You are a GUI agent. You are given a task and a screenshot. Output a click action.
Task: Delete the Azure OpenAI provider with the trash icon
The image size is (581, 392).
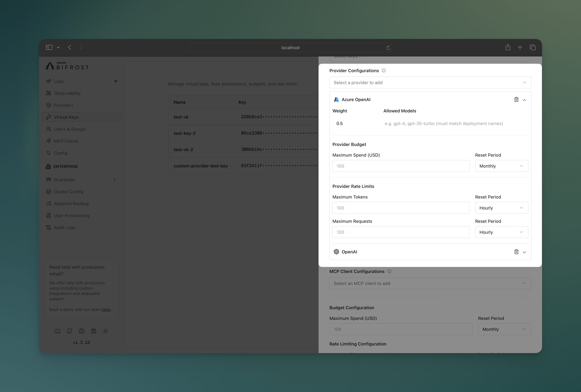516,99
